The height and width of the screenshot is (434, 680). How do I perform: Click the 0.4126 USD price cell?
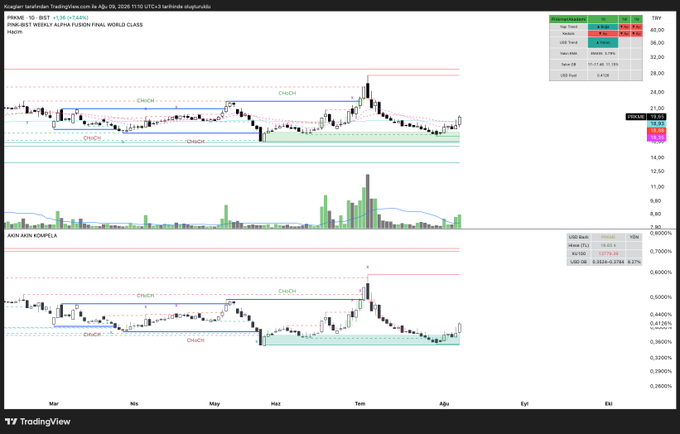pyautogui.click(x=603, y=75)
